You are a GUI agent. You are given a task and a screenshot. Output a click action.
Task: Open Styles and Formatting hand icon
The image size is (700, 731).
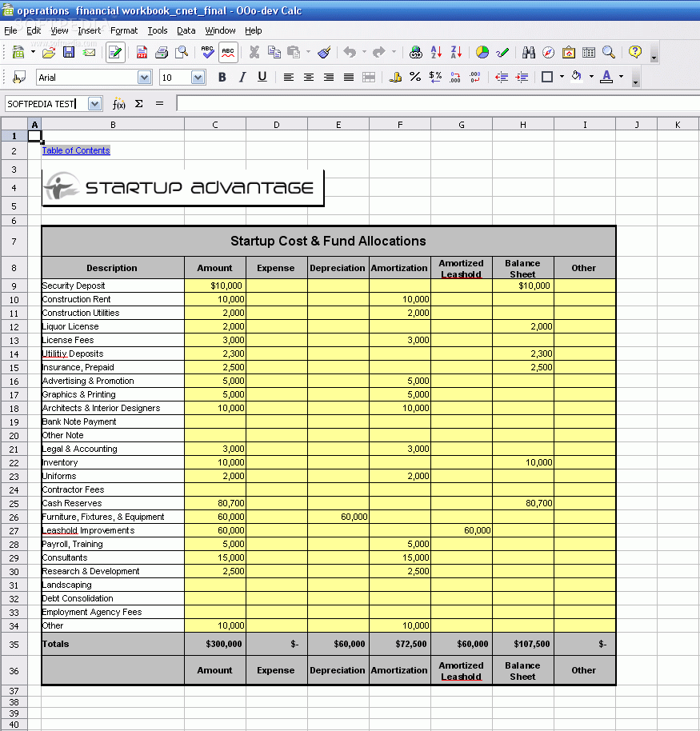(x=18, y=78)
